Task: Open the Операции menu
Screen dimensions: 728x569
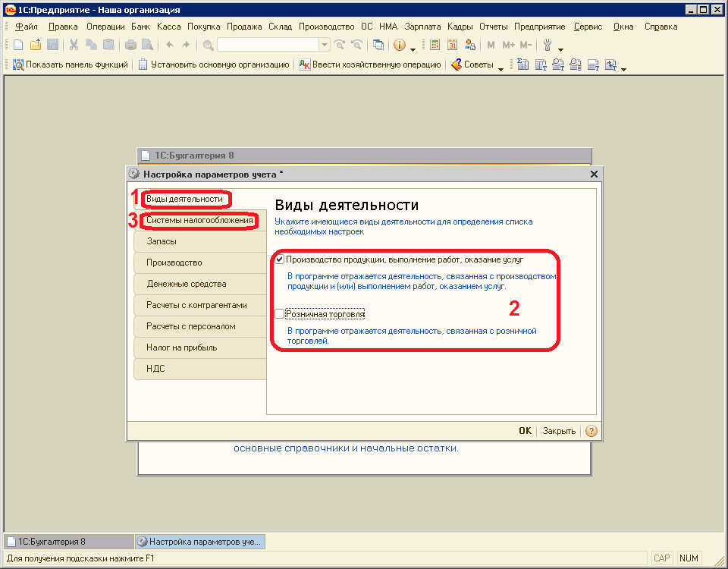Action: [105, 27]
